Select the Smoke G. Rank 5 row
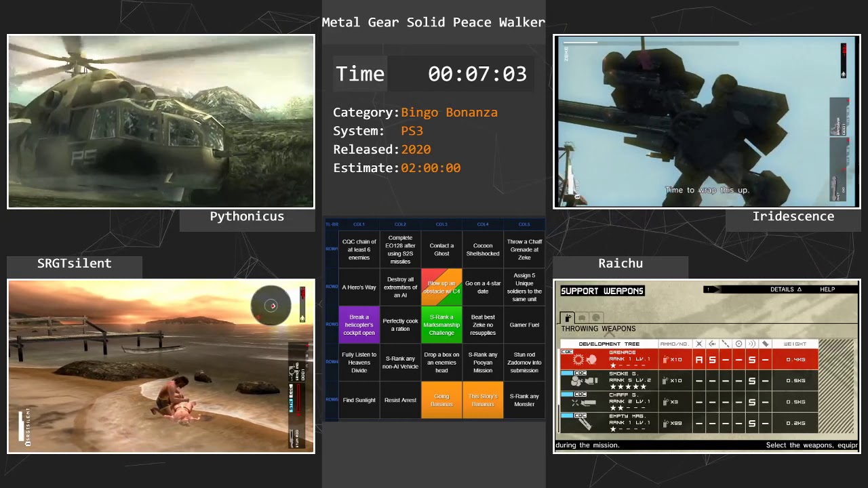 (689, 381)
